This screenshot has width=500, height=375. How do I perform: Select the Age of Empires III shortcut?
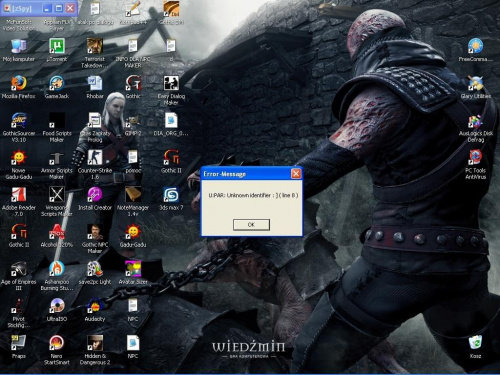19,269
